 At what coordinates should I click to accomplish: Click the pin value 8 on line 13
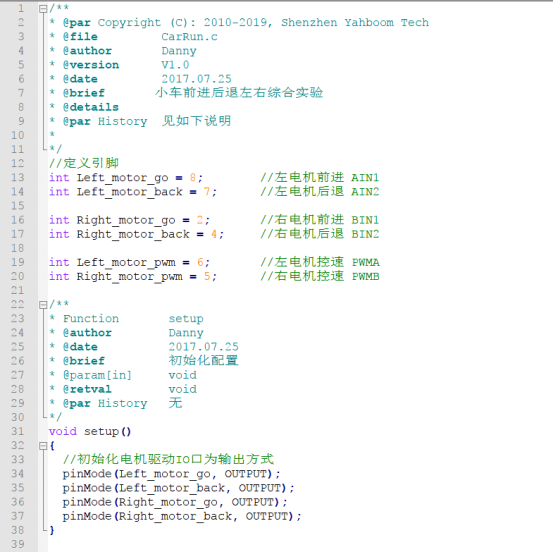[193, 177]
